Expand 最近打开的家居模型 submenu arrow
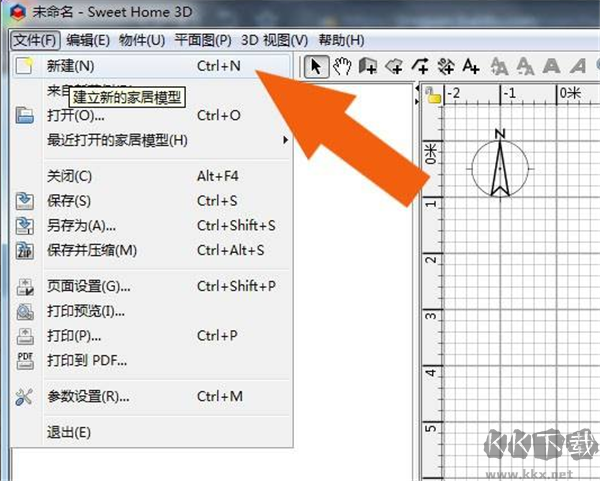Viewport: 600px width, 481px height. pos(285,140)
